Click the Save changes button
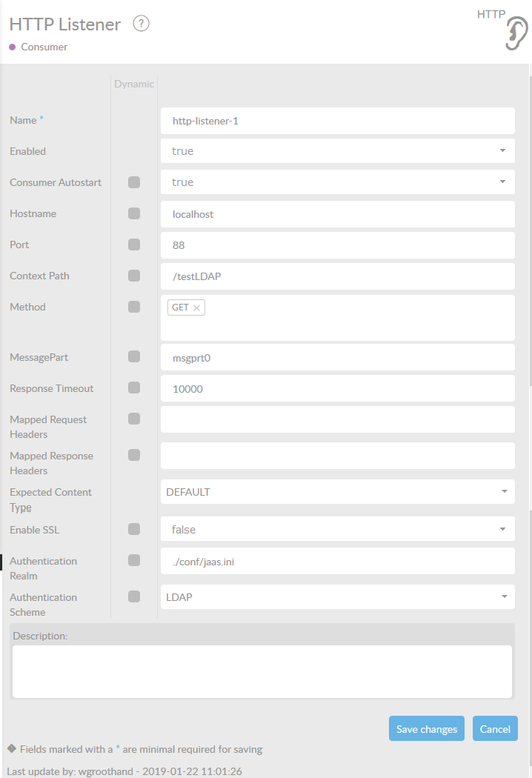This screenshot has width=532, height=778. [426, 729]
